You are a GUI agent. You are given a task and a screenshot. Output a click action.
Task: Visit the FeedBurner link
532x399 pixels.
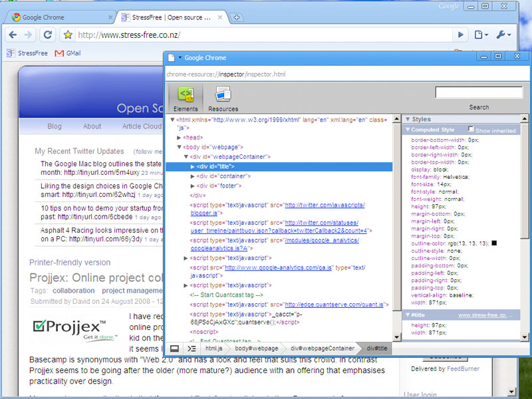coord(463,369)
